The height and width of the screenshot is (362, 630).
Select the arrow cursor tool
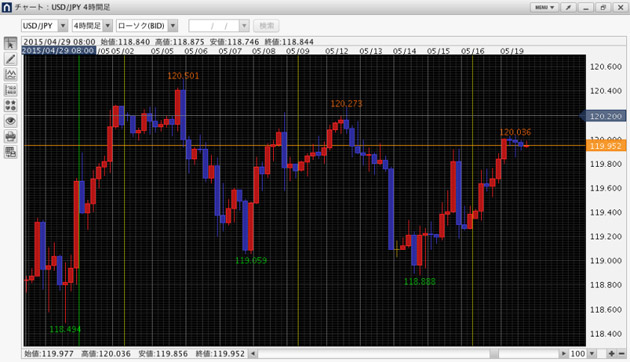10,43
